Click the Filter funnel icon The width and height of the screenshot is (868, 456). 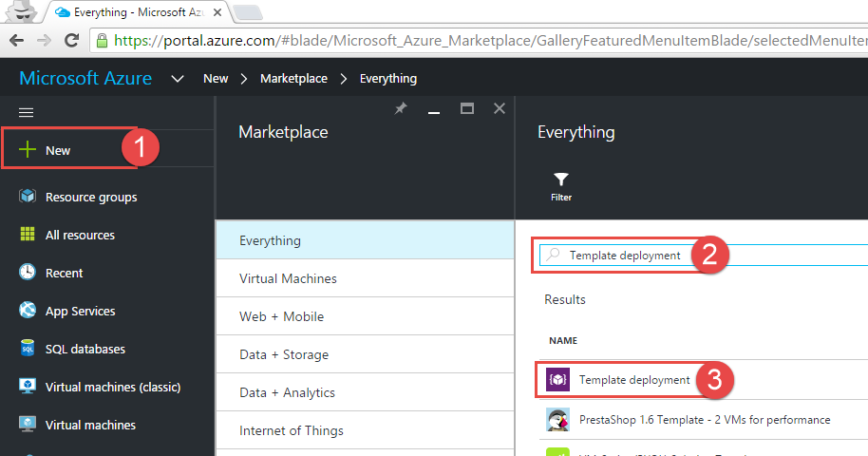tap(561, 180)
